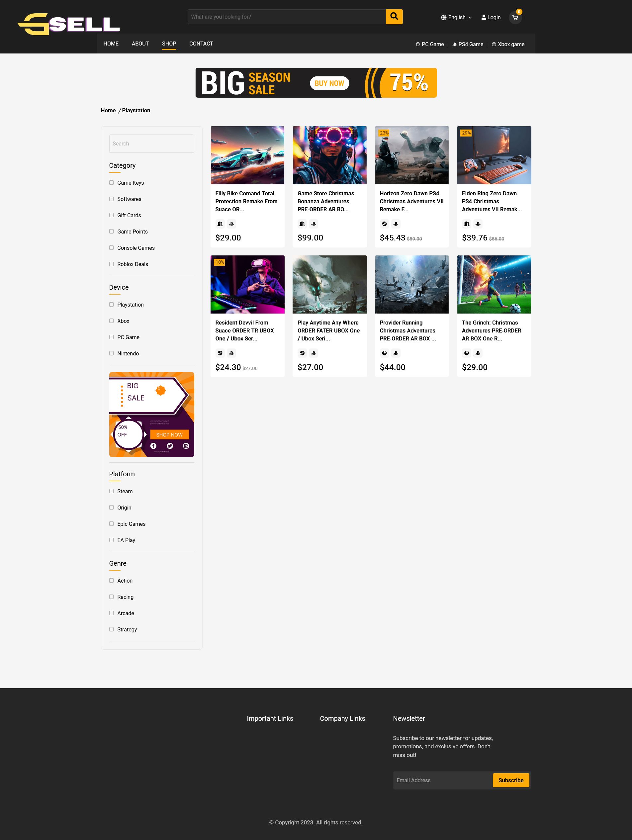The width and height of the screenshot is (632, 840).
Task: Click the magnifier search button in header
Action: coord(394,17)
